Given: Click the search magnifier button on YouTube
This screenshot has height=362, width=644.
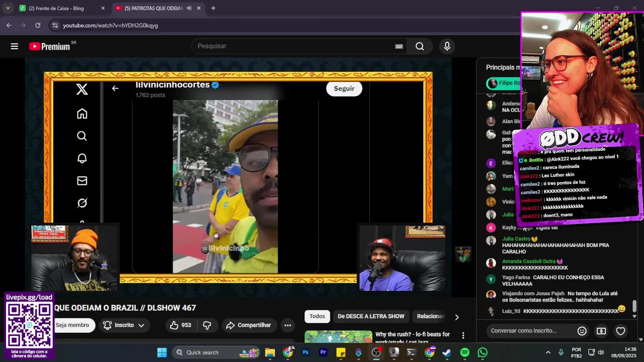Looking at the screenshot, I should 420,46.
